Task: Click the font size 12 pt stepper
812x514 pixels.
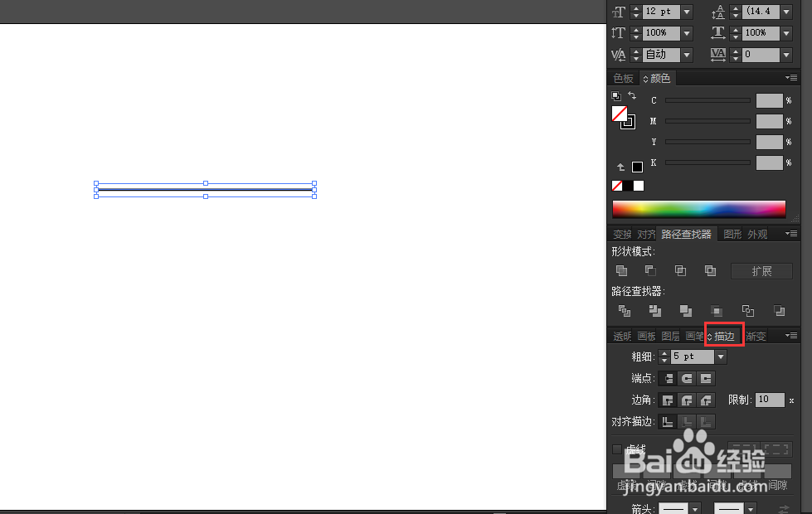Action: pyautogui.click(x=636, y=12)
